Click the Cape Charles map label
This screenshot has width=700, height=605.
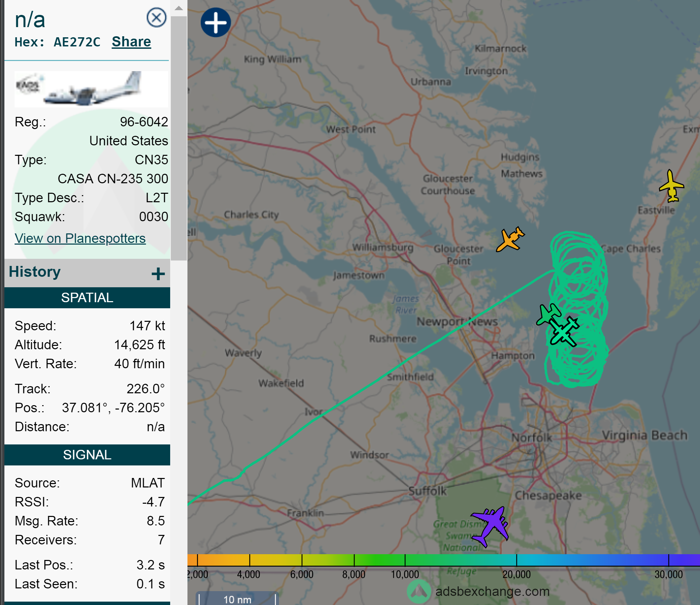tap(631, 249)
